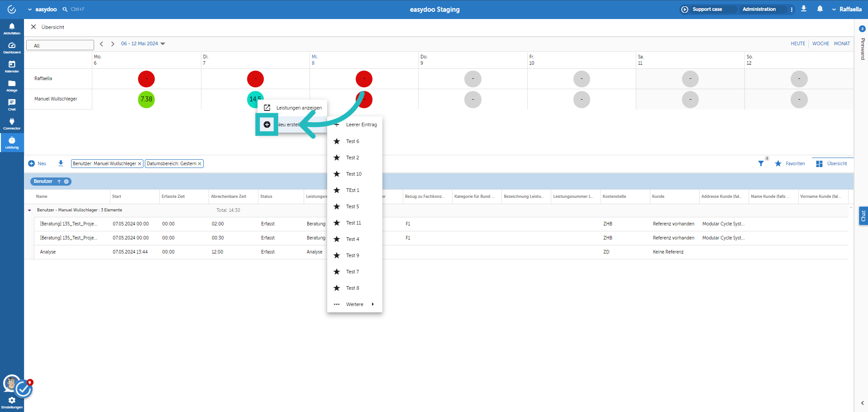Choose favorite Test 2

pyautogui.click(x=355, y=158)
